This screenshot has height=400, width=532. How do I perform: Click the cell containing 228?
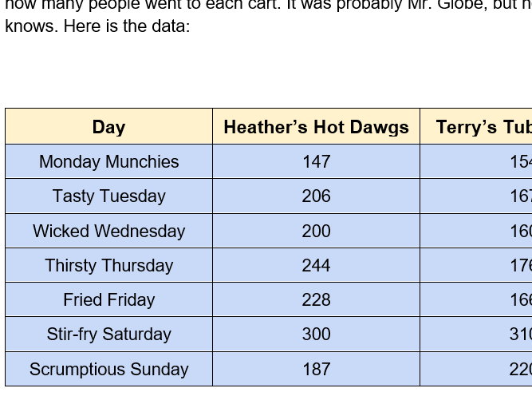pyautogui.click(x=316, y=299)
